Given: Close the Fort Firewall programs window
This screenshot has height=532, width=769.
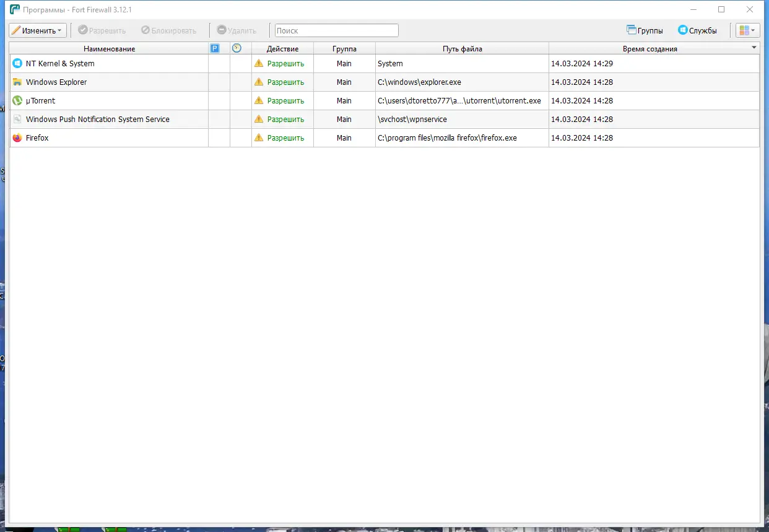Looking at the screenshot, I should [x=750, y=9].
